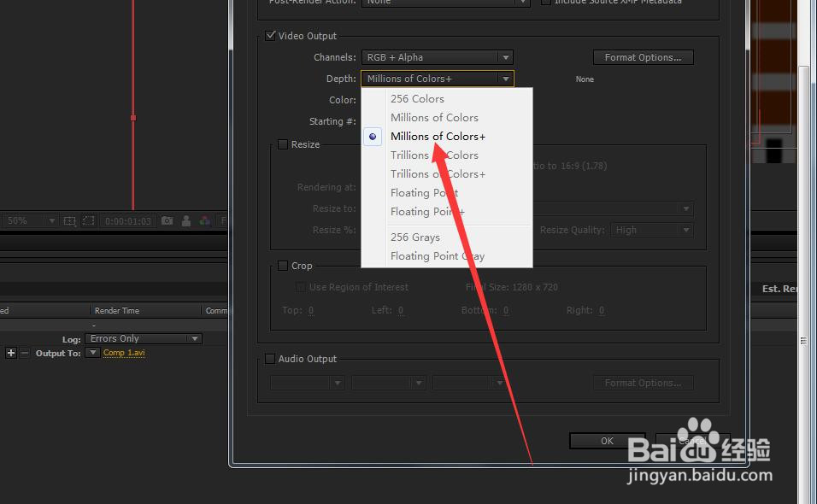Click the Right crop value 0
Image resolution: width=817 pixels, height=504 pixels.
coord(602,310)
